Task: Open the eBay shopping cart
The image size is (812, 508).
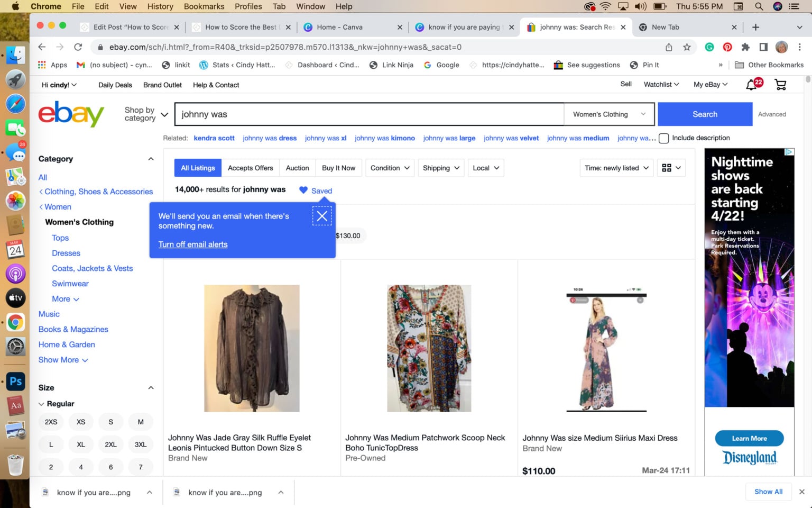Action: click(x=780, y=85)
